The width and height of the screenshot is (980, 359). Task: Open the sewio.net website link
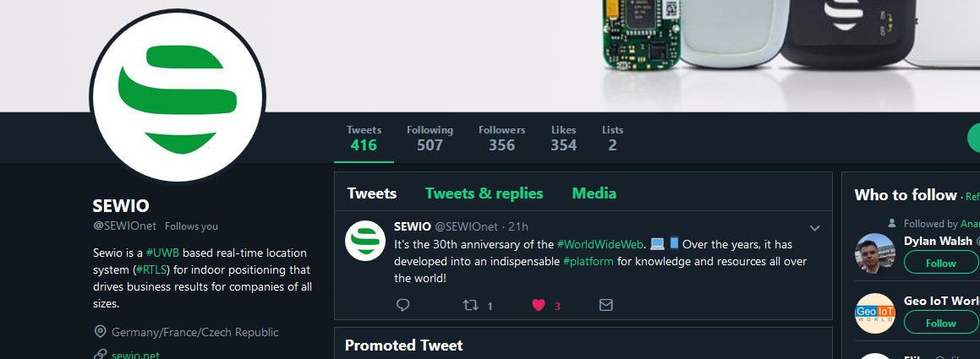135,354
